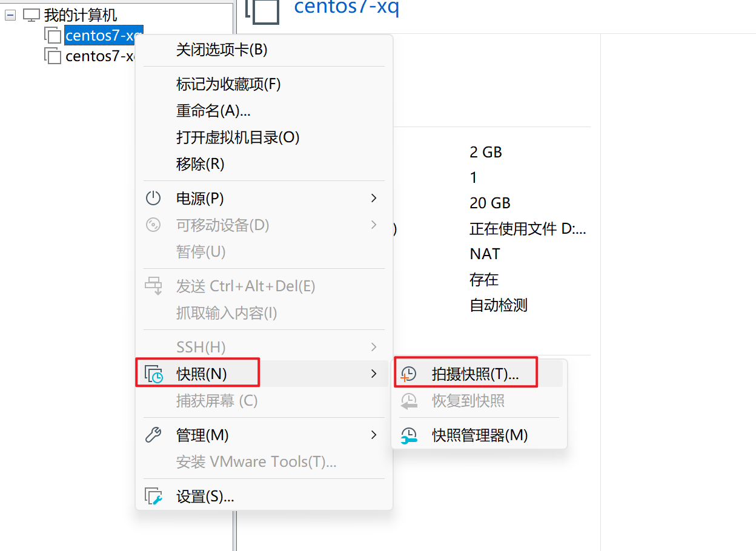Click the processor count value 1
This screenshot has width=756, height=551.
(x=473, y=177)
